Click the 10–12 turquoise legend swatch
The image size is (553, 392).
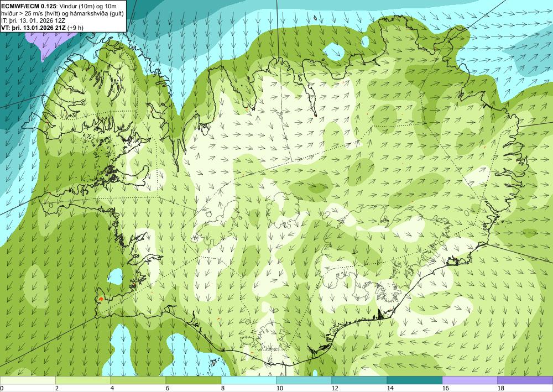pyautogui.click(x=304, y=380)
